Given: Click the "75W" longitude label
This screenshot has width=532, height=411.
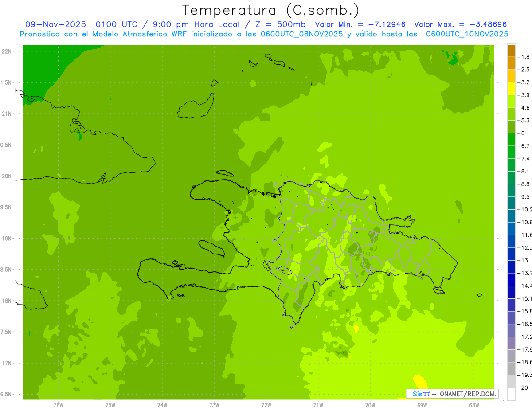Looking at the screenshot, I should 110,405.
